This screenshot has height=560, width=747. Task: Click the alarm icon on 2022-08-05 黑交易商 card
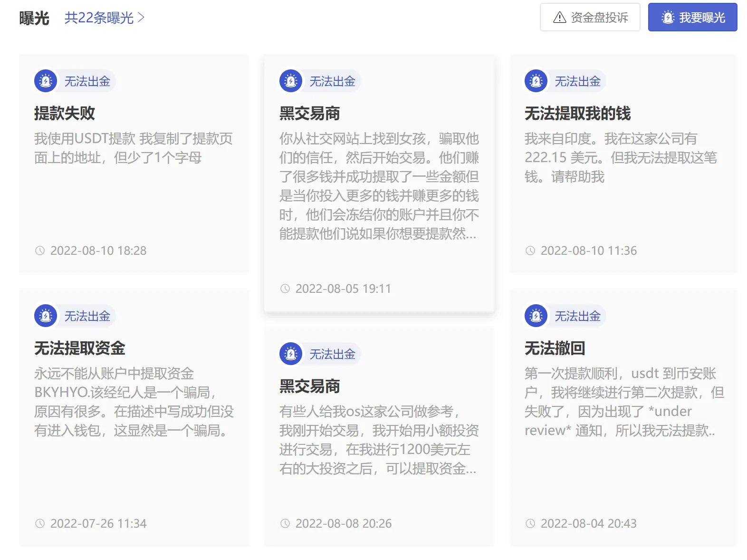(291, 81)
